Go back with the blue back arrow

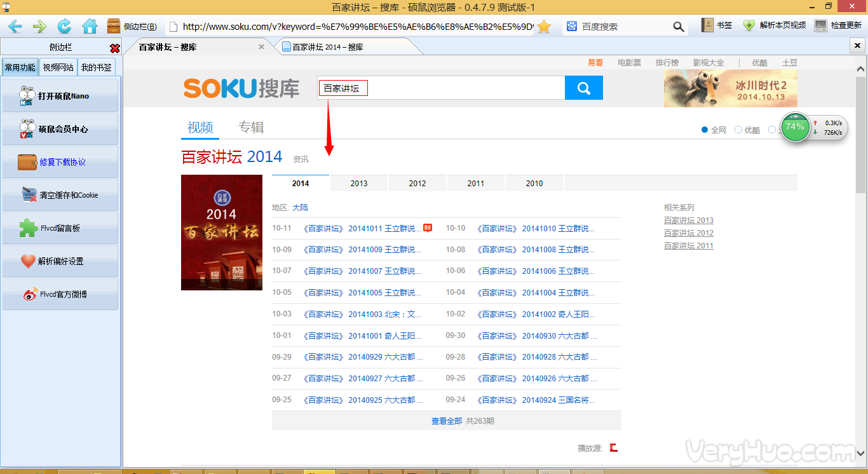click(15, 26)
